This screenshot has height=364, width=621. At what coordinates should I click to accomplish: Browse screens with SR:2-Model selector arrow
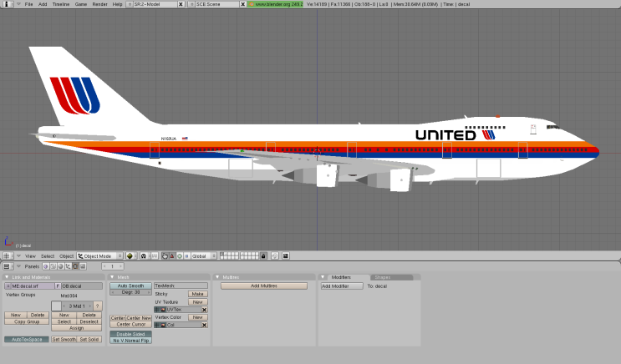tap(130, 4)
